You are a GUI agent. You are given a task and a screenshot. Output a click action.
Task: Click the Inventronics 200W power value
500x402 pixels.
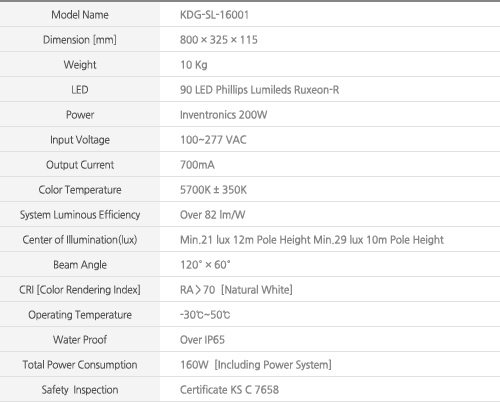(223, 115)
